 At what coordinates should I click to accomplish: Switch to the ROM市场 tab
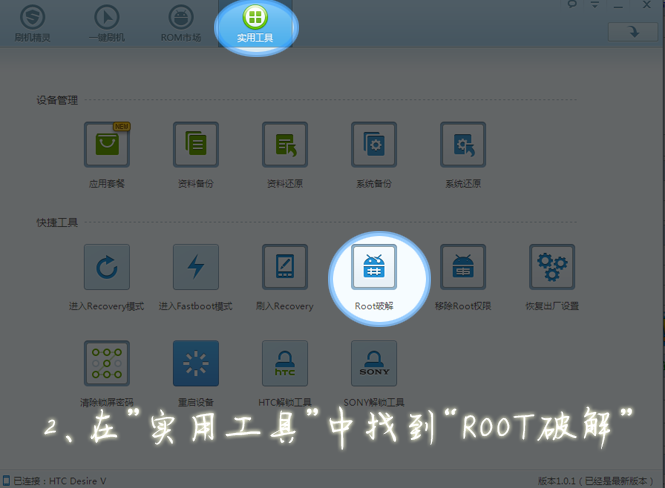point(181,23)
